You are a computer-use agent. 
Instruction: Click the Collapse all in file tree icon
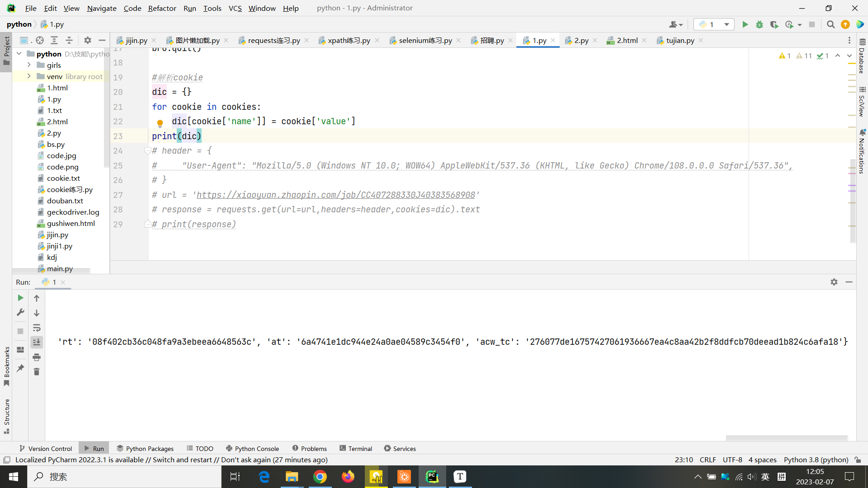point(71,40)
